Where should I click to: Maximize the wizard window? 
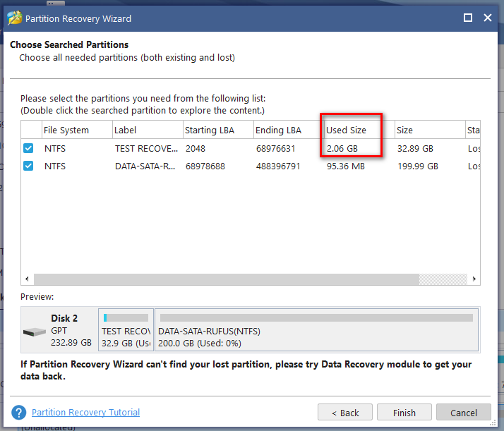point(468,18)
